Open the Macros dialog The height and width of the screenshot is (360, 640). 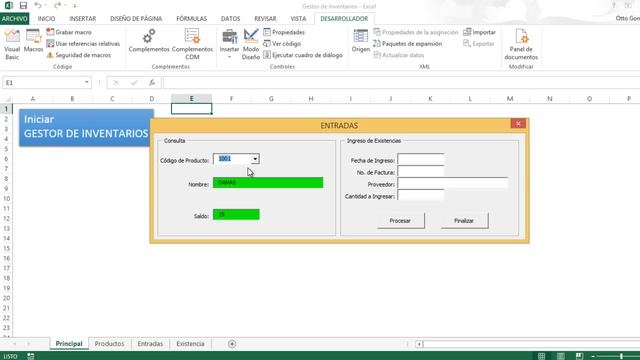33,41
